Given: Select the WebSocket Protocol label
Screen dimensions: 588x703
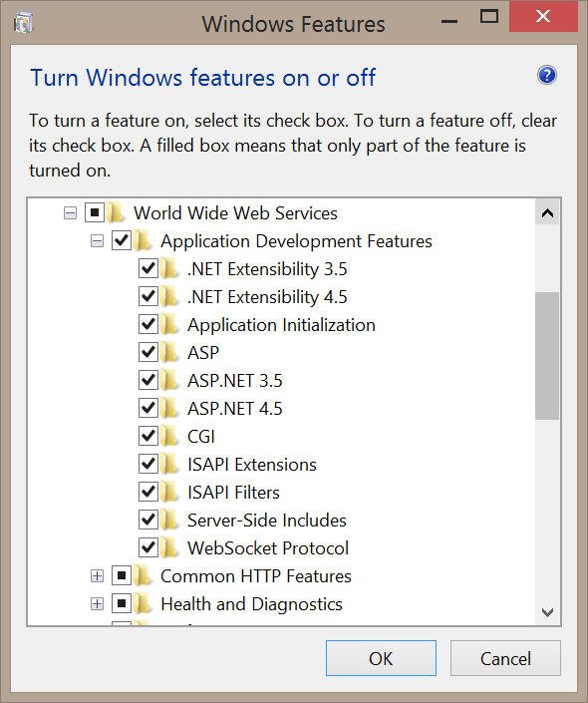Looking at the screenshot, I should [x=268, y=547].
